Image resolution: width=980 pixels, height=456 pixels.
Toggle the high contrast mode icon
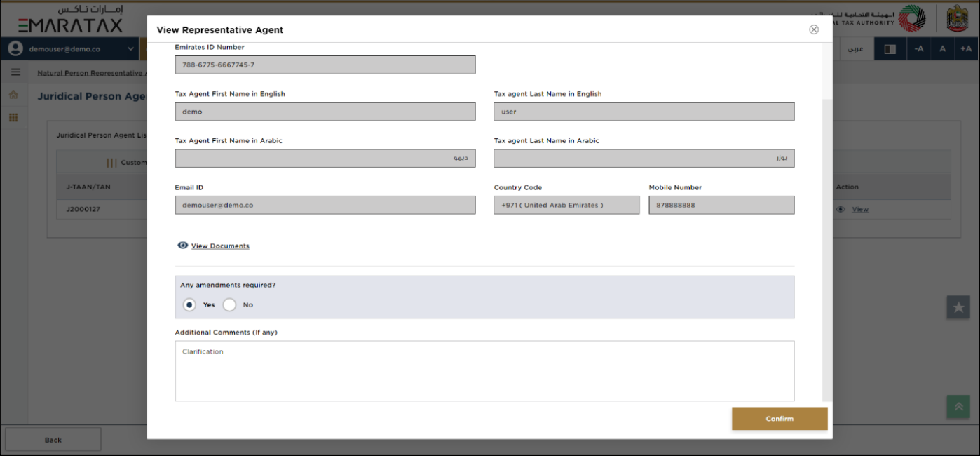(x=890, y=49)
